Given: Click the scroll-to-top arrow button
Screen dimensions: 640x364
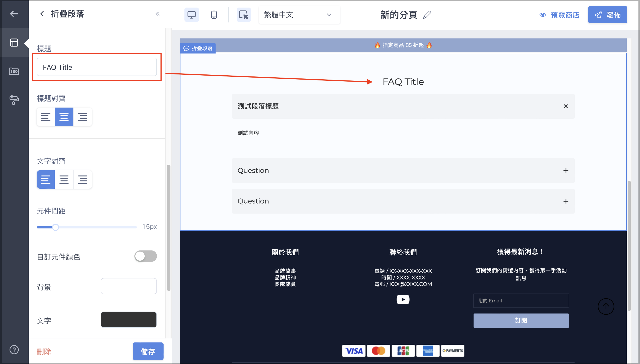Looking at the screenshot, I should click(606, 306).
